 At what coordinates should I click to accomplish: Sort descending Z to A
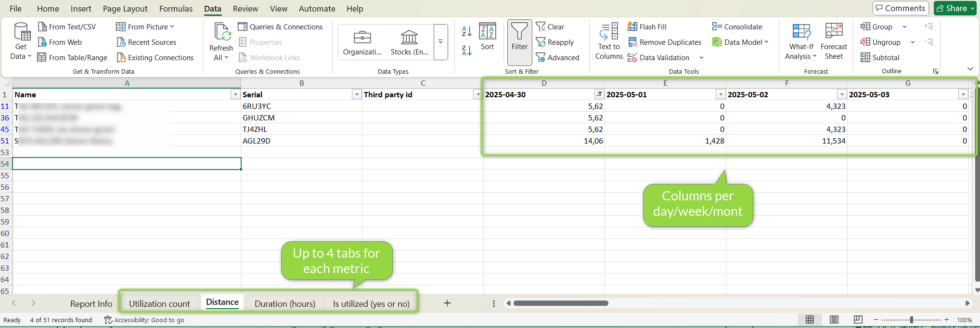point(466,50)
